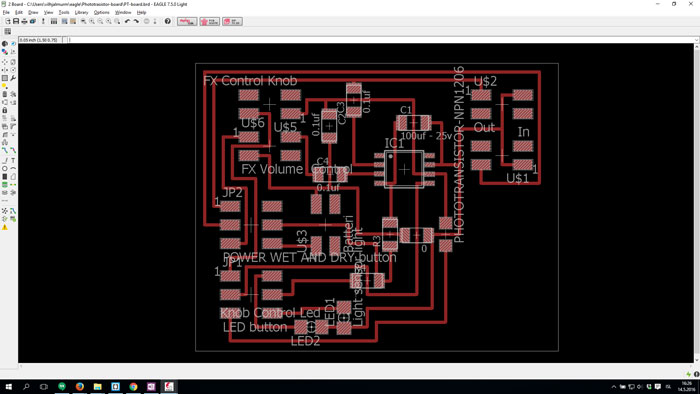Click the Use library bookshelf icon
Viewport: 700px width, 394px height.
[x=54, y=21]
